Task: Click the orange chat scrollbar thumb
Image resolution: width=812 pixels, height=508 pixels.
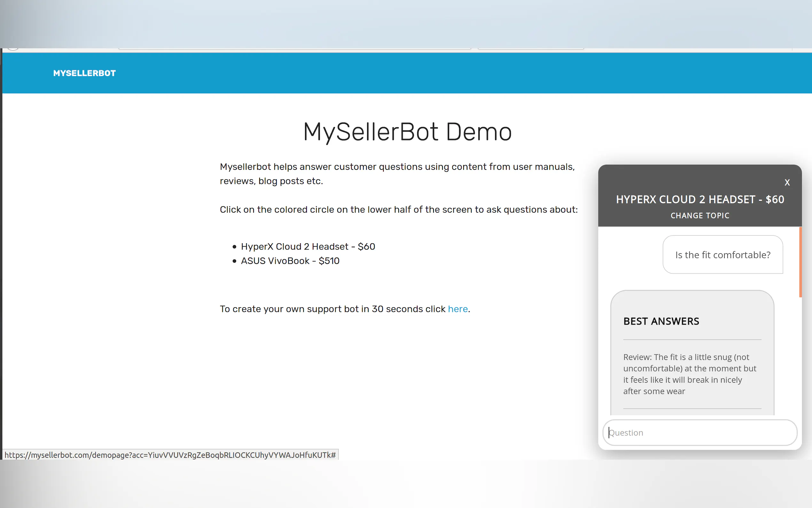Action: coord(800,262)
